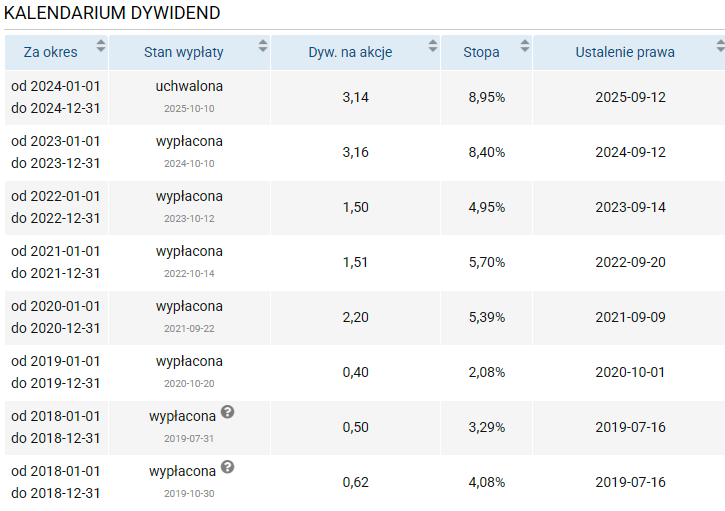Select the 3,16 dividend per share value
This screenshot has height=511, width=725.
click(x=355, y=152)
